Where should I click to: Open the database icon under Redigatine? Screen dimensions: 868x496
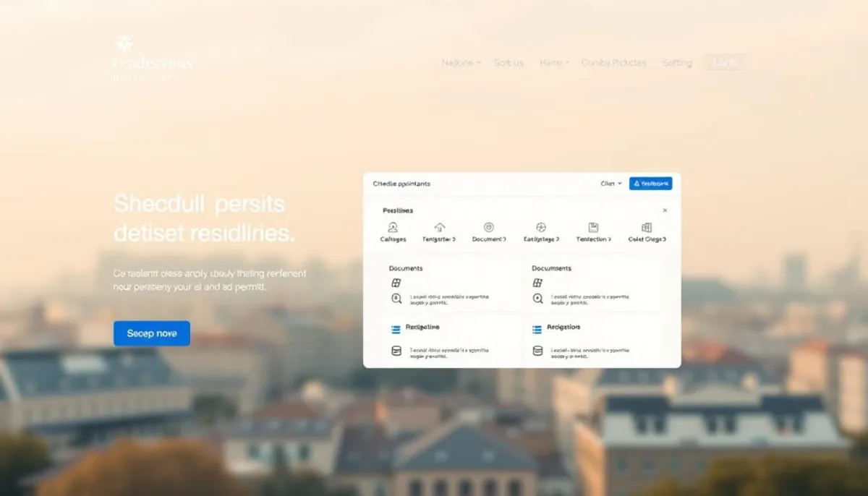[396, 351]
